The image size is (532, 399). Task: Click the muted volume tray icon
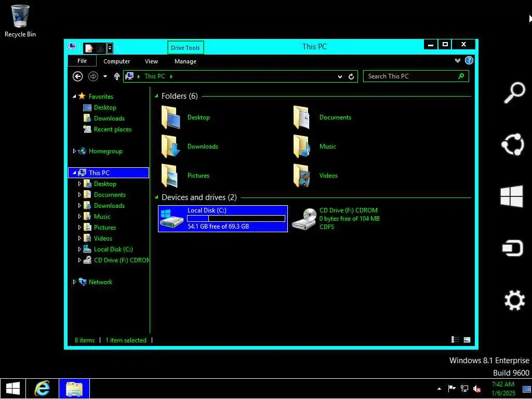pos(477,389)
